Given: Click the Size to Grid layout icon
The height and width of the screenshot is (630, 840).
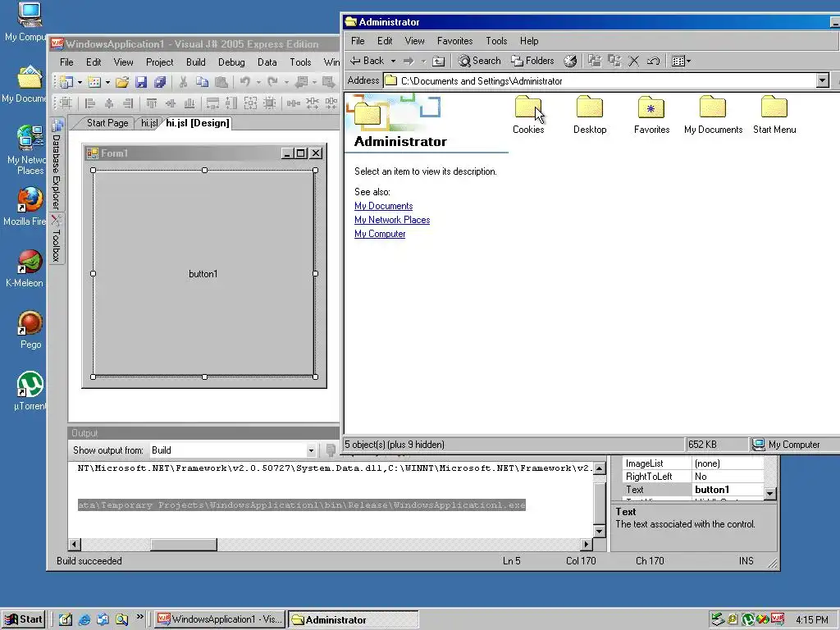Looking at the screenshot, I should tap(269, 103).
